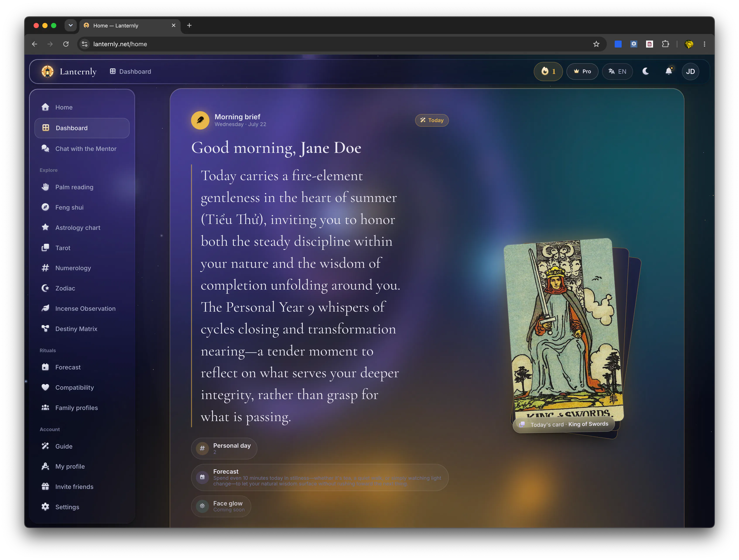
Task: Open notifications bell
Action: [x=669, y=71]
